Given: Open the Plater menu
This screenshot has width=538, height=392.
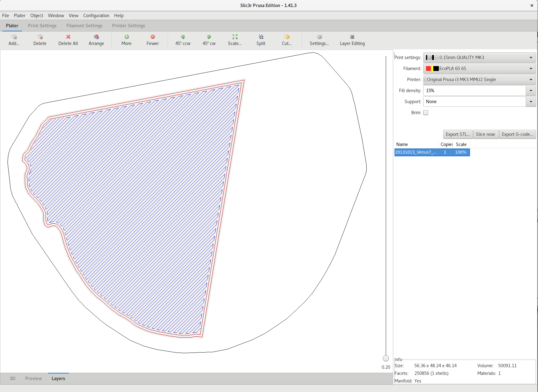Looking at the screenshot, I should coord(20,16).
